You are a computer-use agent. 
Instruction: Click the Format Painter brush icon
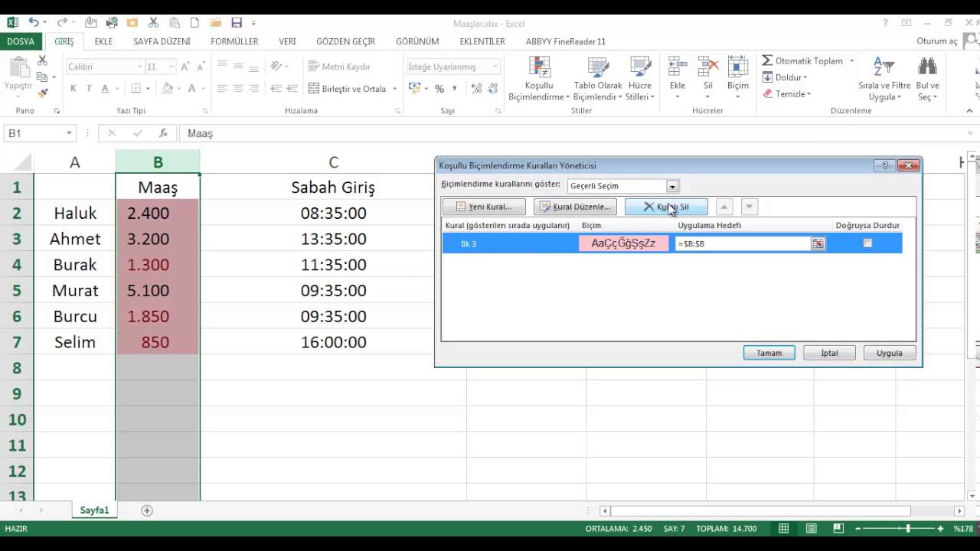(42, 93)
